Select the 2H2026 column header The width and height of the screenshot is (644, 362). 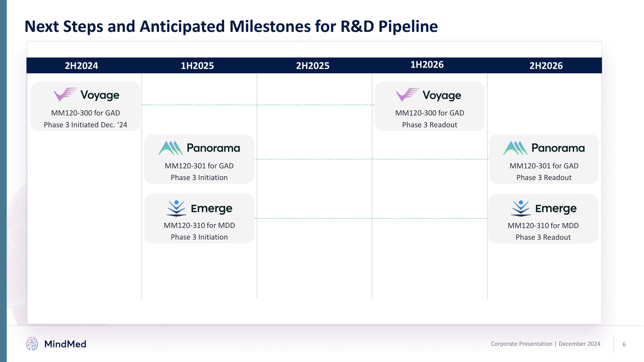point(546,66)
